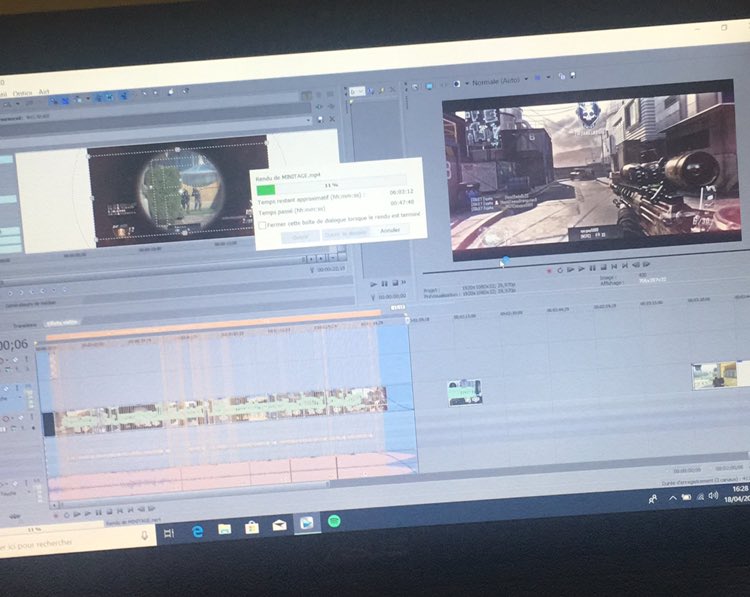Click pause in timeline transport bar
The height and width of the screenshot is (597, 750).
tap(99, 512)
